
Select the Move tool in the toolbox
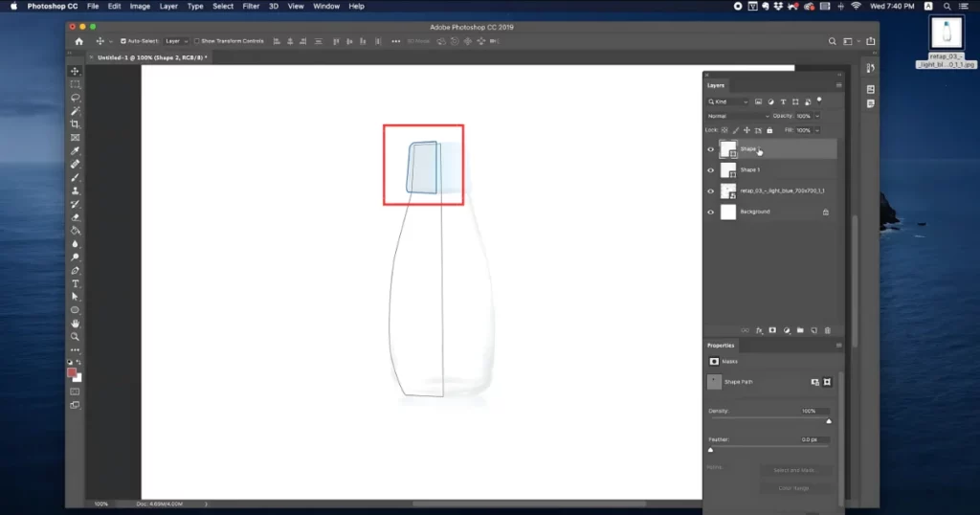[x=75, y=71]
